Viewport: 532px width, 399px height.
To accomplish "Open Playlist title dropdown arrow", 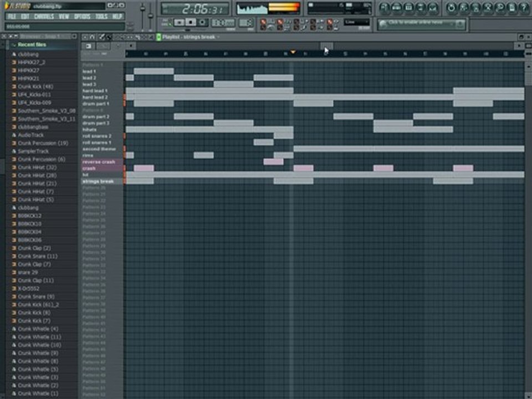I will [x=218, y=37].
